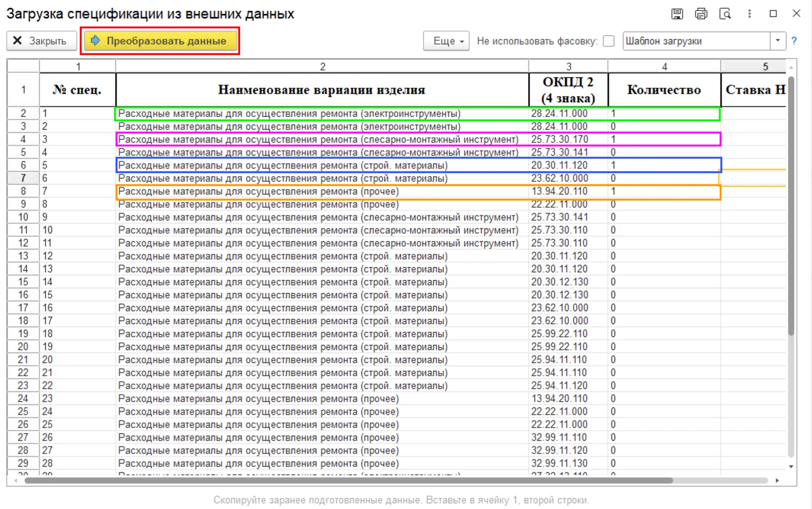Click the № спец. header cell

coord(77,90)
